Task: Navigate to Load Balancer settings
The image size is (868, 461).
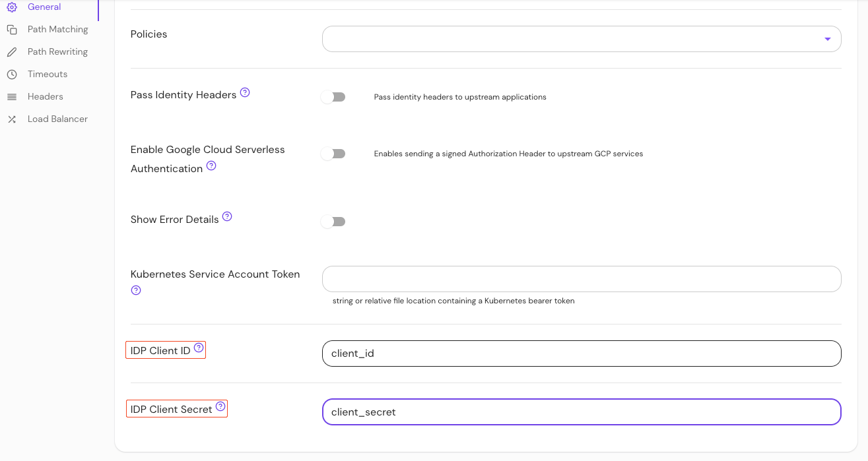Action: coord(57,119)
